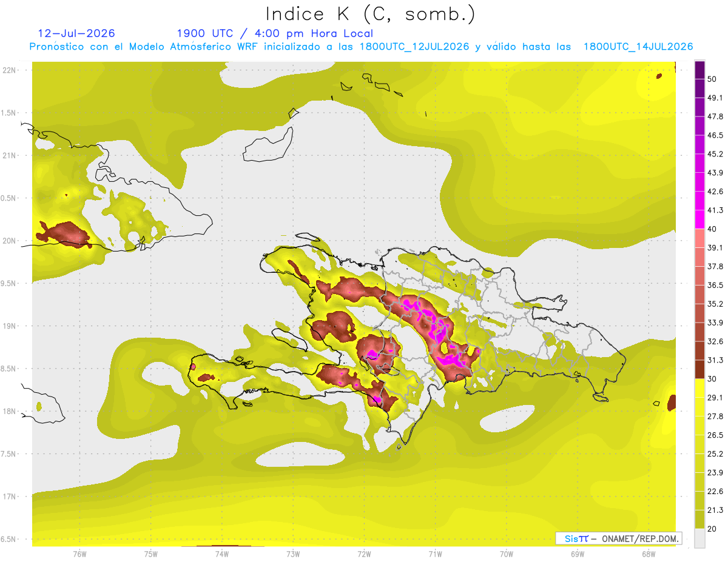Click the "Indice K (C, somb.)" chart title
The width and height of the screenshot is (728, 562).
(370, 15)
